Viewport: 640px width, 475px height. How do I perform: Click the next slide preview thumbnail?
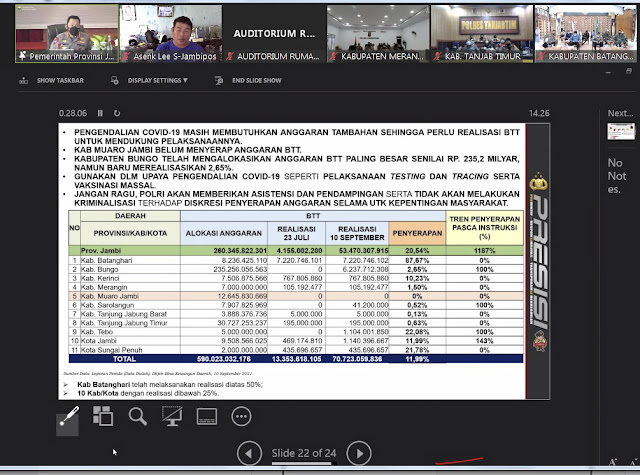click(621, 132)
